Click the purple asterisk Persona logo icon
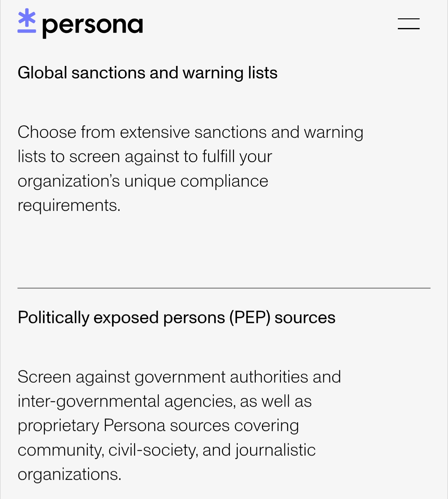This screenshot has width=448, height=499. point(27,21)
